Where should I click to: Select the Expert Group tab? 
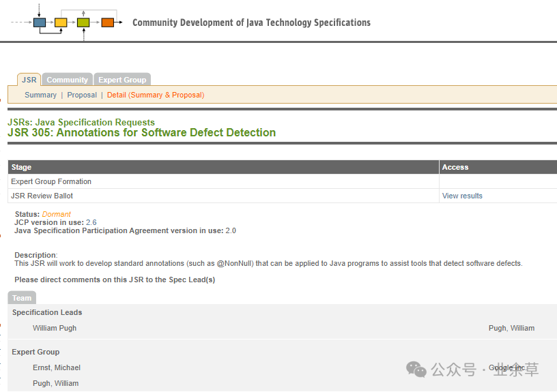[122, 80]
